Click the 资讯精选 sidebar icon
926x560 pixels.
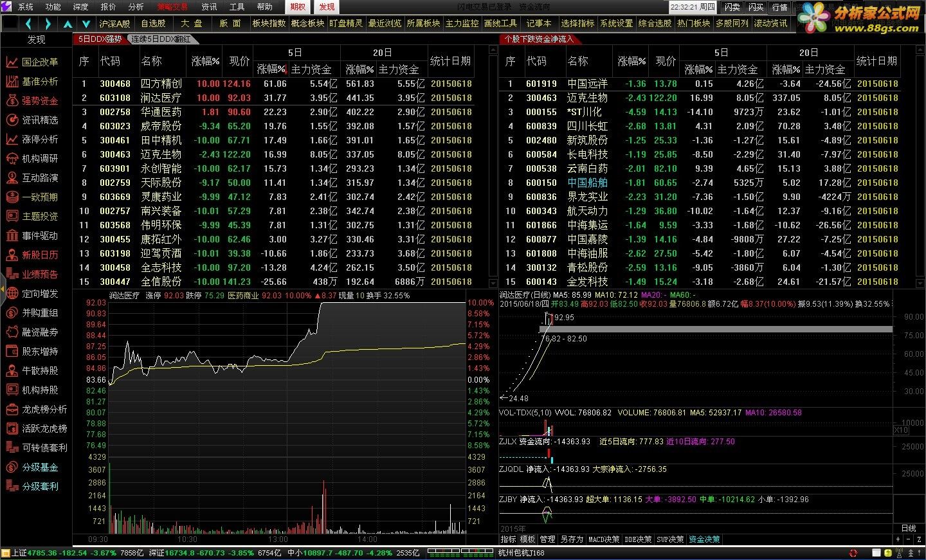click(12, 120)
